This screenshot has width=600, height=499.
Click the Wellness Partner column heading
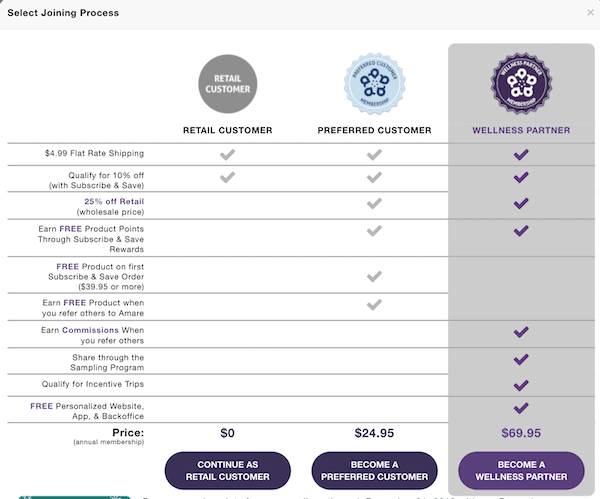[521, 130]
